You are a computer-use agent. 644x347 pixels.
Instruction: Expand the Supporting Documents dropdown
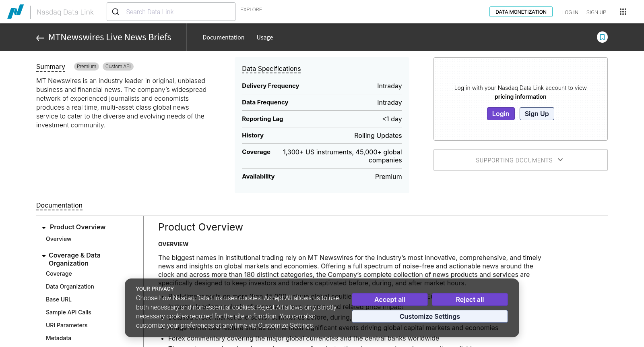(x=520, y=160)
